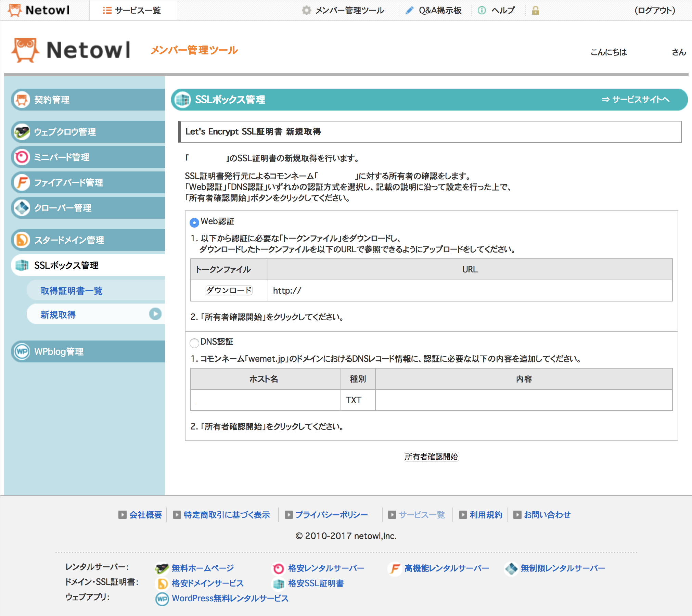
Task: Click the orange メンバー管理ツール header title
Action: (x=194, y=50)
